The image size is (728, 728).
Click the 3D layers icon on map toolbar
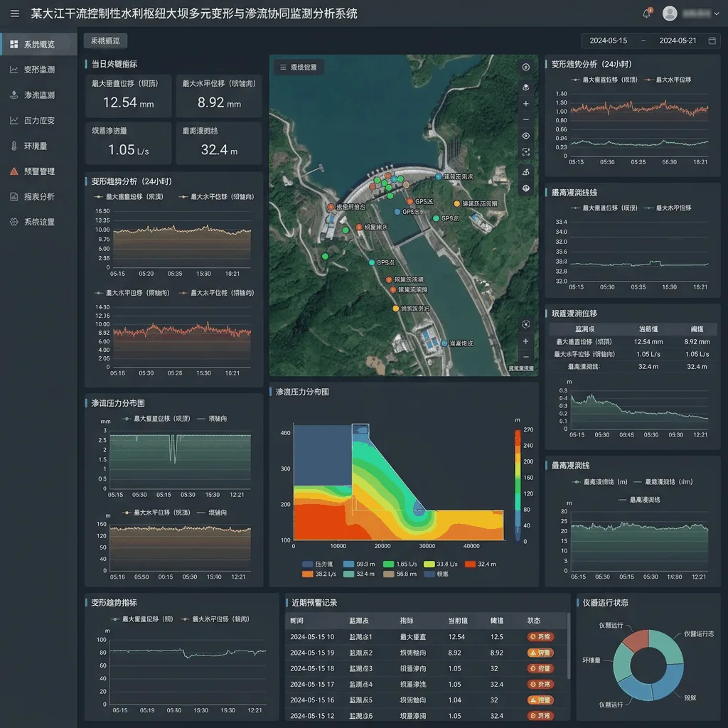pos(525,87)
